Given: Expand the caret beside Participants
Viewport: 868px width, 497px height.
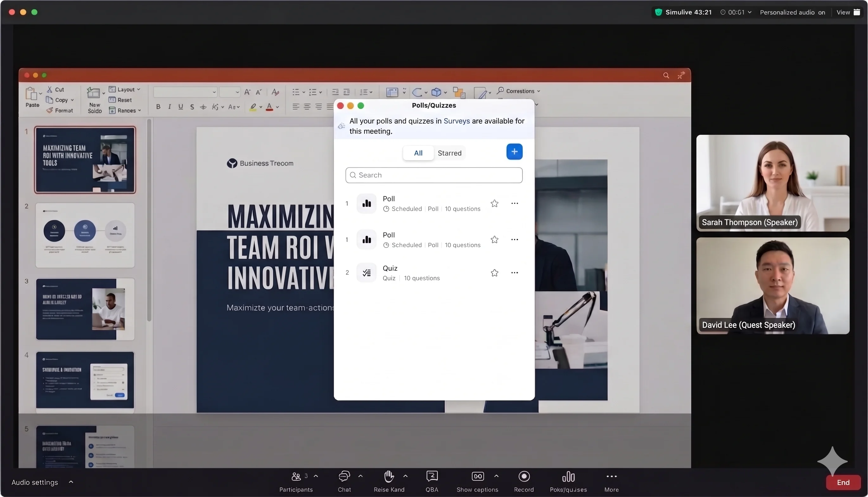Looking at the screenshot, I should point(316,476).
